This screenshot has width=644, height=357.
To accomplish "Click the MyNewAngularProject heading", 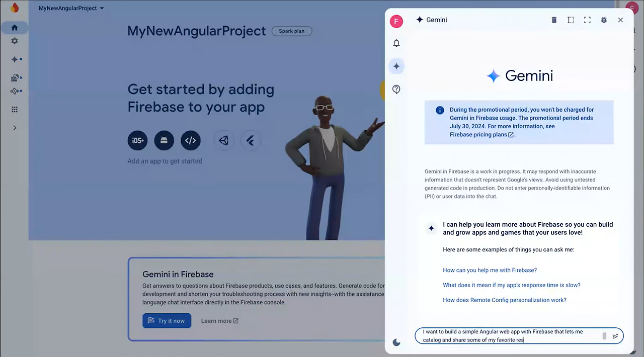I will [196, 31].
